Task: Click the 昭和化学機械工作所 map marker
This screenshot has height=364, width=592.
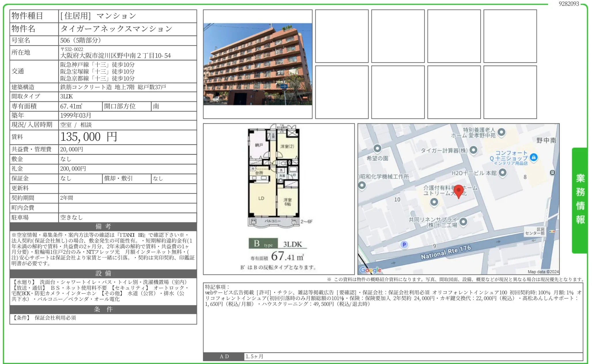Action: pyautogui.click(x=362, y=185)
